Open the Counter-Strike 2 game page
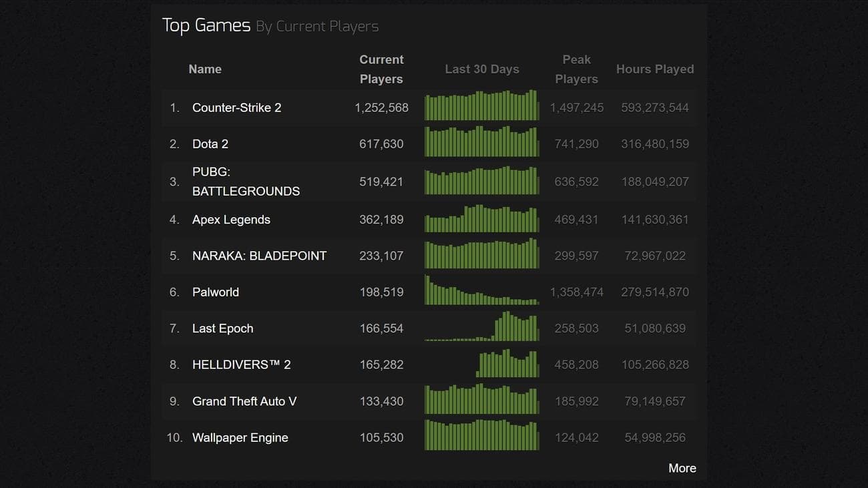 (x=236, y=107)
